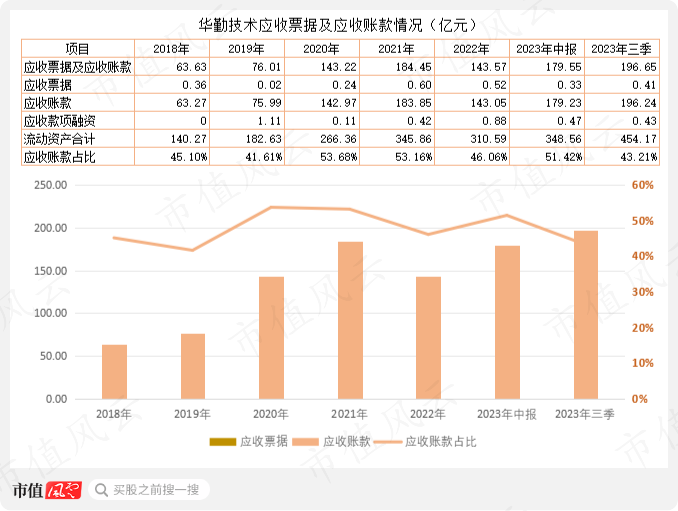Click the 2022年 table header

click(472, 48)
